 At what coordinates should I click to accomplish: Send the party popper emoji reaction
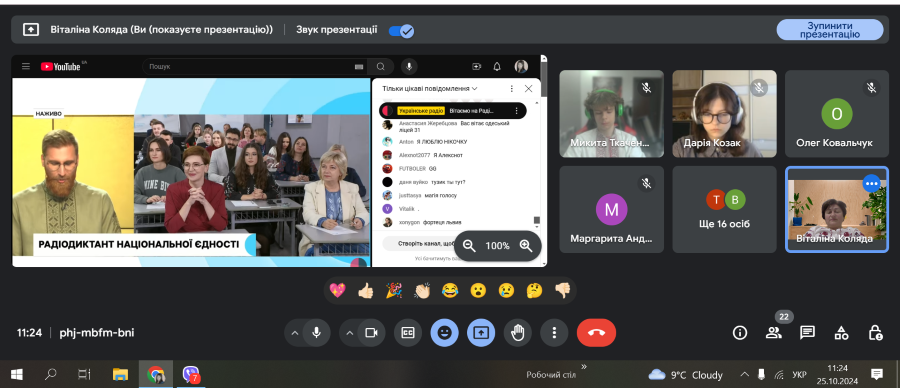click(394, 291)
